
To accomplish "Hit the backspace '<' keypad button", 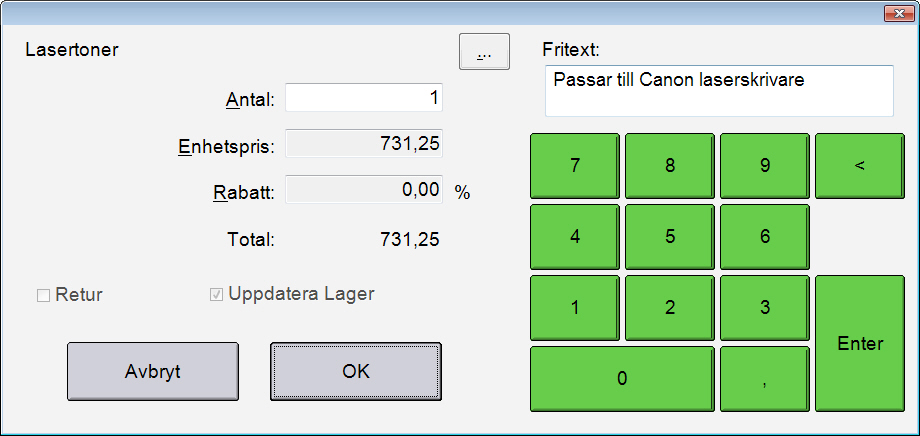I will click(859, 166).
